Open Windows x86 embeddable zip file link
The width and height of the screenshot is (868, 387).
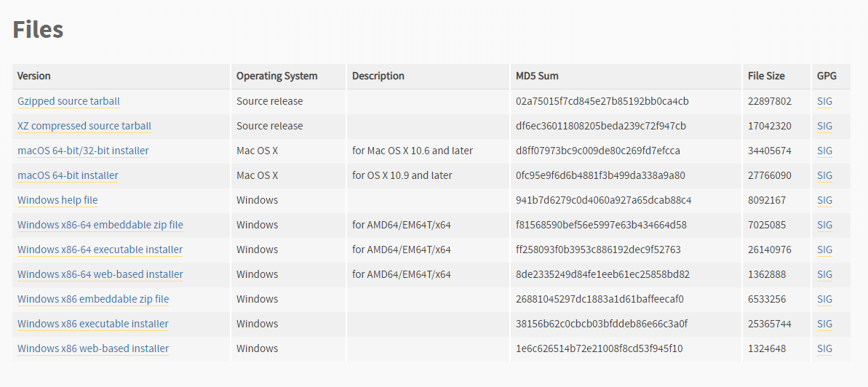[x=93, y=299]
